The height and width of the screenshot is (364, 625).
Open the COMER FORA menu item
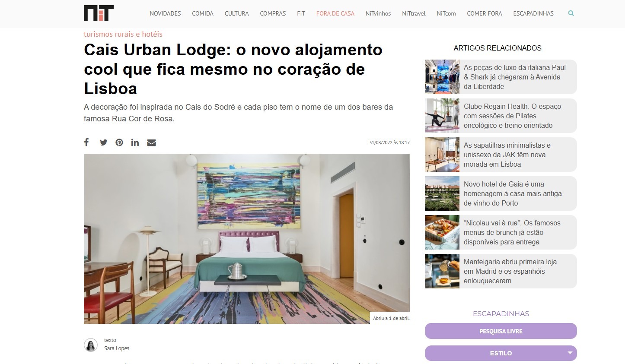tap(484, 13)
